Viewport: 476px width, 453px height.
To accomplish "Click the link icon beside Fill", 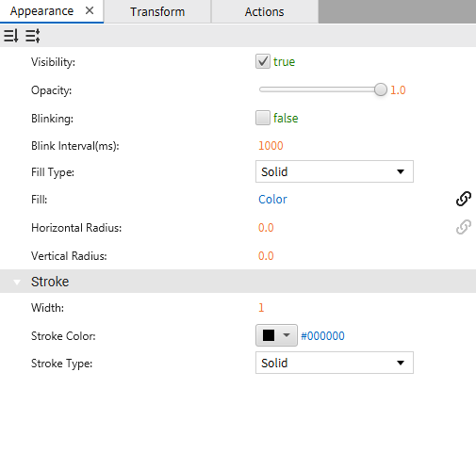I will click(464, 199).
